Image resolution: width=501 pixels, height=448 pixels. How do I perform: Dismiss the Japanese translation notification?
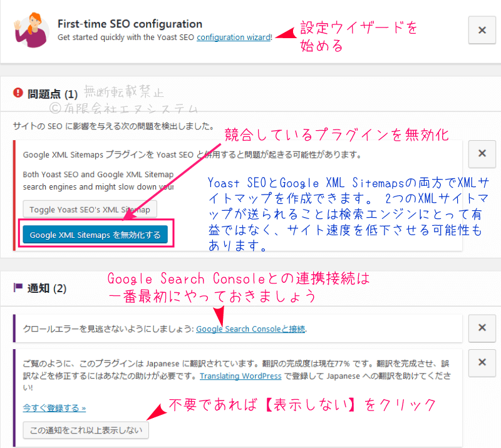[482, 363]
